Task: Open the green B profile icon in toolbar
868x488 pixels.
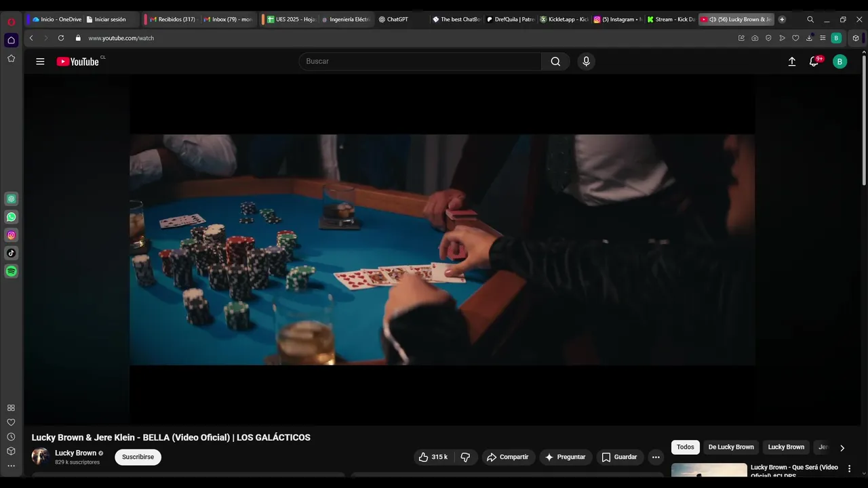Action: point(836,38)
